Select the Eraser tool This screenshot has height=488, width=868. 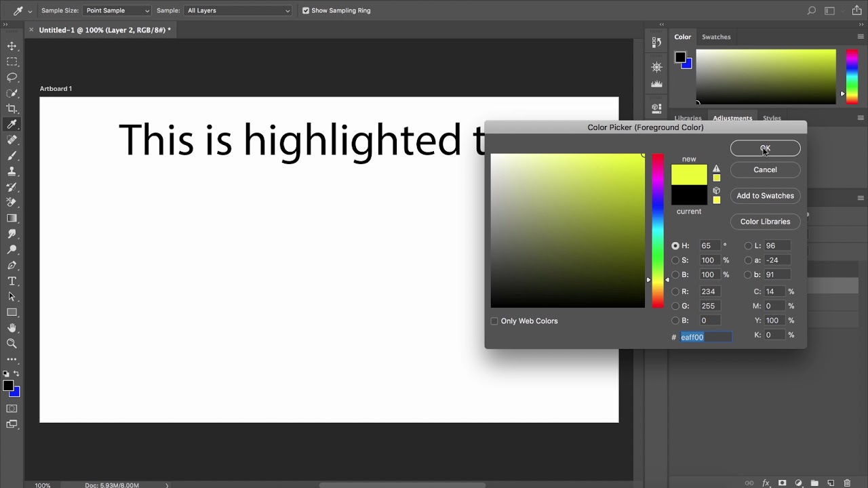[x=12, y=203]
